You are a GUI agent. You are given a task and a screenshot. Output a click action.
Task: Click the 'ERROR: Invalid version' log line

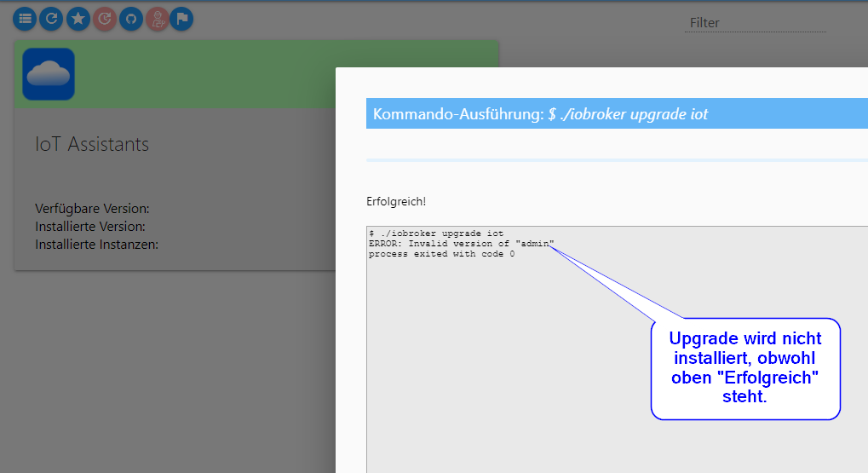(x=462, y=244)
